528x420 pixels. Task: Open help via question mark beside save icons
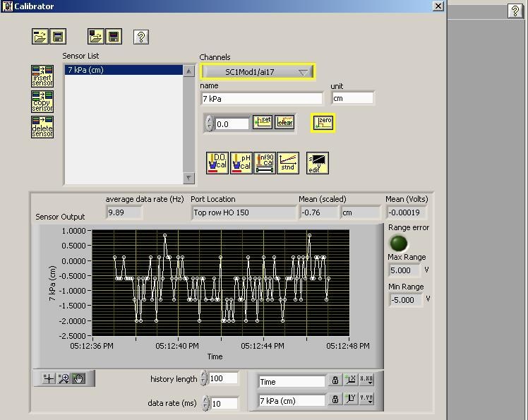(x=141, y=37)
